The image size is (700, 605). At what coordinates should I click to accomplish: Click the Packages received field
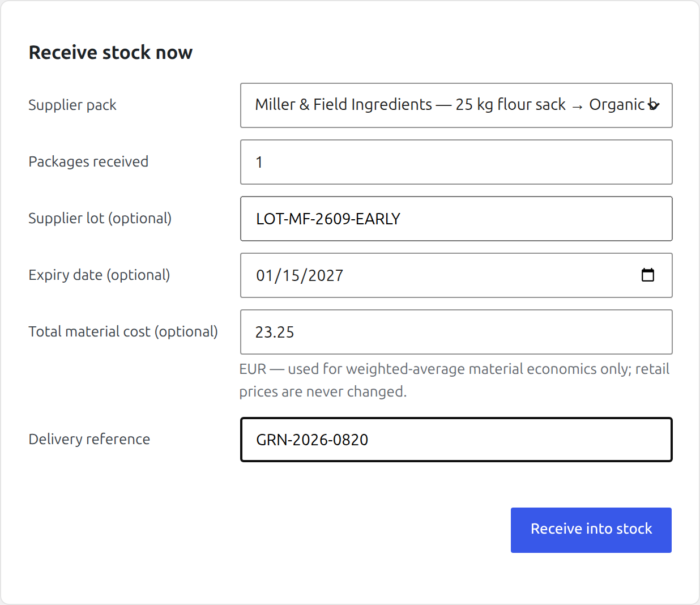(456, 162)
